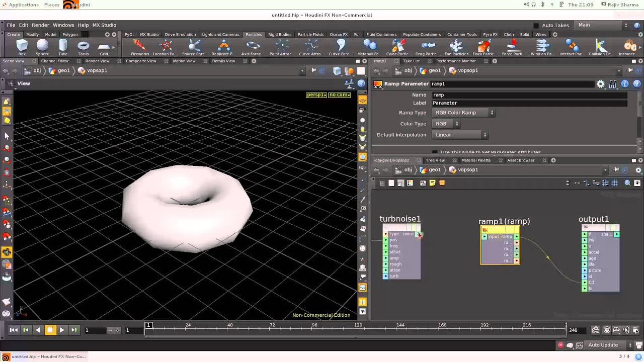Click the Name field containing ramp
The image size is (644, 362).
pyautogui.click(x=529, y=95)
